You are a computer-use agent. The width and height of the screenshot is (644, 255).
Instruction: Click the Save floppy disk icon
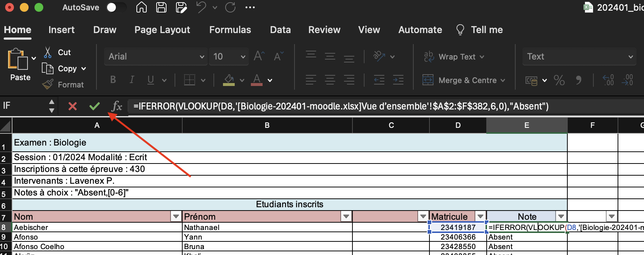tap(161, 7)
